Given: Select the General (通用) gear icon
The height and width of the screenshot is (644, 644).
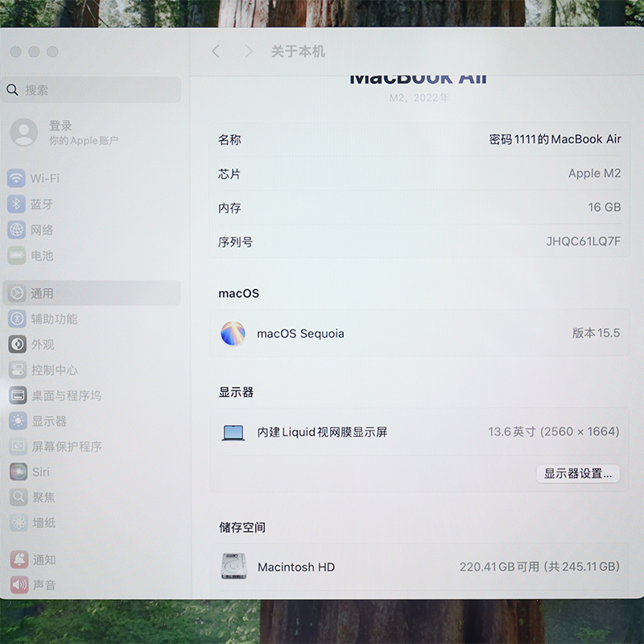Looking at the screenshot, I should pyautogui.click(x=17, y=293).
